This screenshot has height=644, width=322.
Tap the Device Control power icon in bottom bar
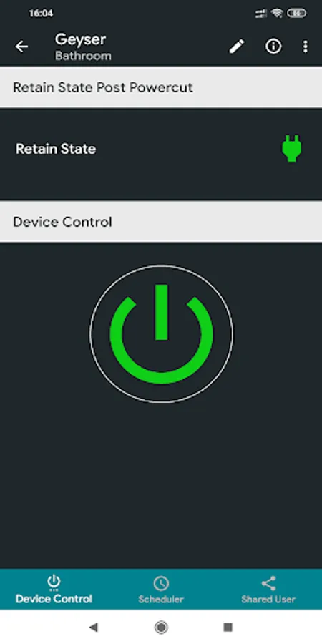tap(54, 582)
